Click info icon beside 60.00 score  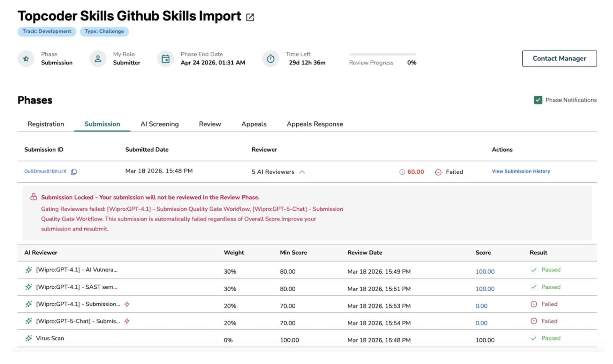click(x=402, y=172)
